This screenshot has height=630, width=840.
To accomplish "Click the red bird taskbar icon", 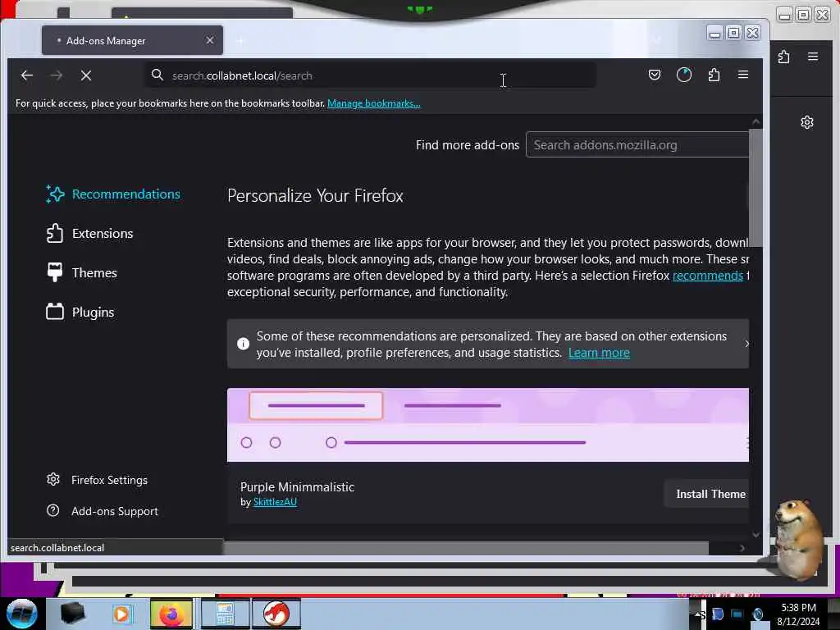I will 276,614.
